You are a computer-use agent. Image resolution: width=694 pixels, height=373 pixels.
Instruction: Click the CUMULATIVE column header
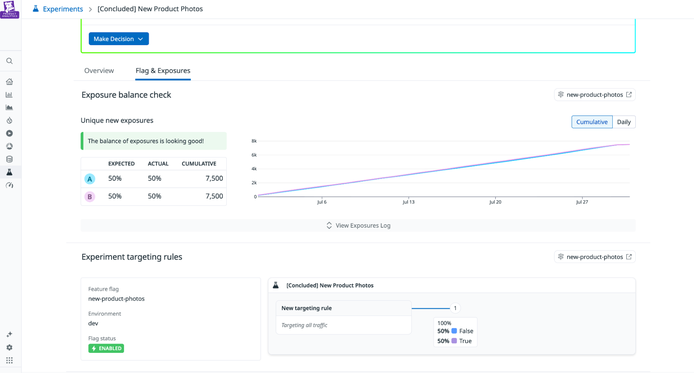(199, 164)
